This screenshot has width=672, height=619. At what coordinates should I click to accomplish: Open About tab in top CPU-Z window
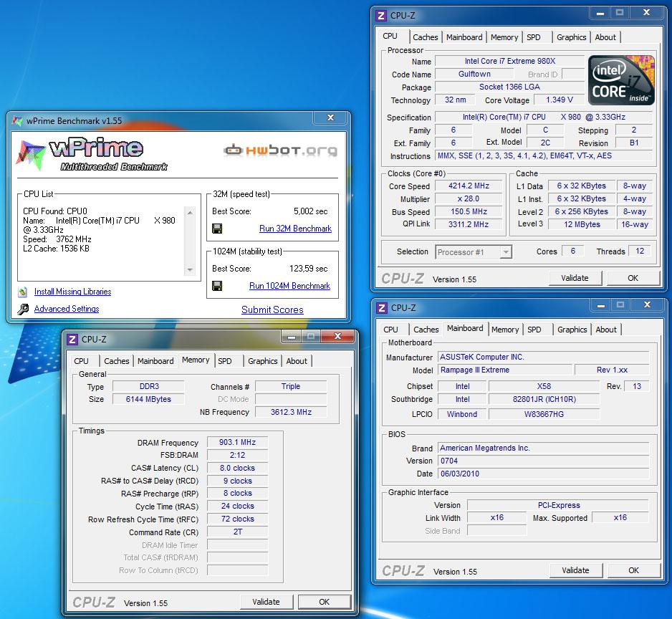coord(605,37)
